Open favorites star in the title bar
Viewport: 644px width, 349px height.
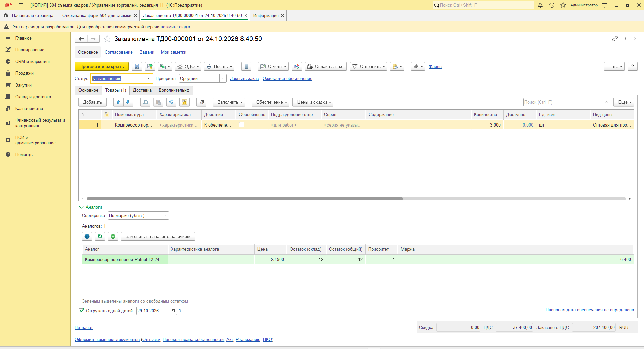pos(563,5)
